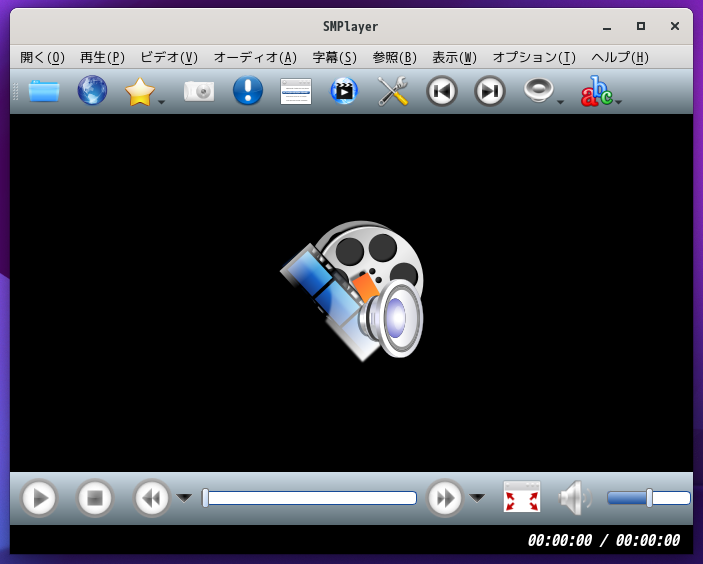Take a screenshot with the camera icon
The height and width of the screenshot is (564, 703).
(x=199, y=91)
